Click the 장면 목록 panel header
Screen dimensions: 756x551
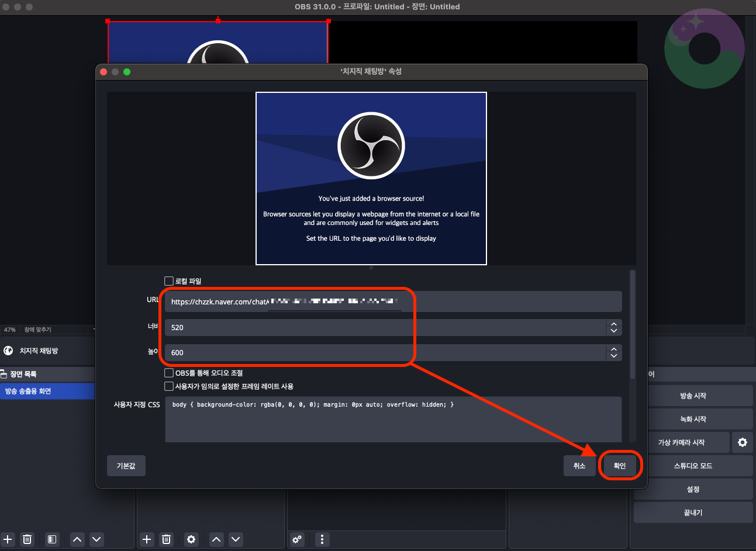coord(47,374)
